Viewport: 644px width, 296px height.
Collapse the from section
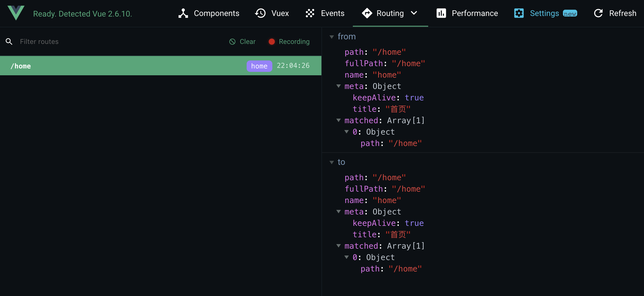(x=332, y=37)
